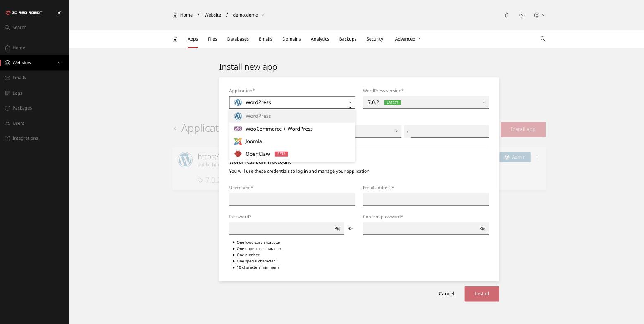Open the user account menu

pyautogui.click(x=539, y=15)
